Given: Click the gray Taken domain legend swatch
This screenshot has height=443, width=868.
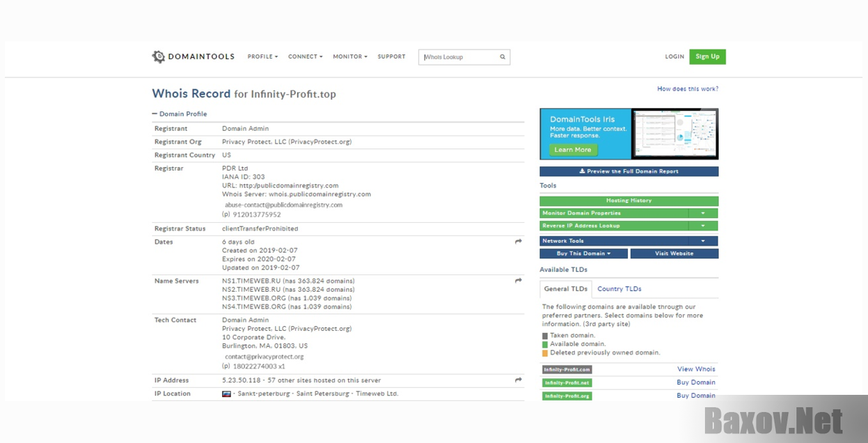Looking at the screenshot, I should coord(545,336).
